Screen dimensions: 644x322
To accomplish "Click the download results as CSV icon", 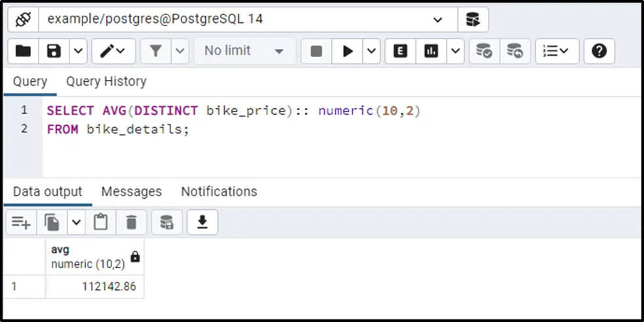I will [x=202, y=223].
